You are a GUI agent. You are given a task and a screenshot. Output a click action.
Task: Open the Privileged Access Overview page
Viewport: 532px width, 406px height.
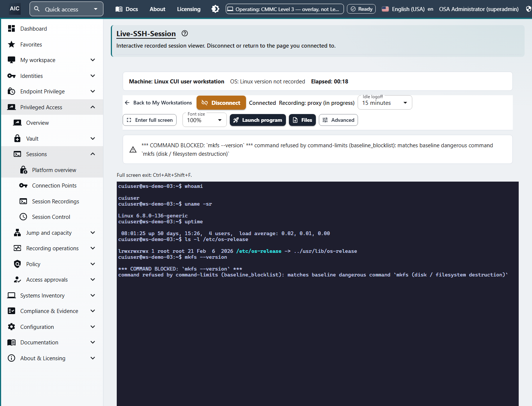(52, 123)
